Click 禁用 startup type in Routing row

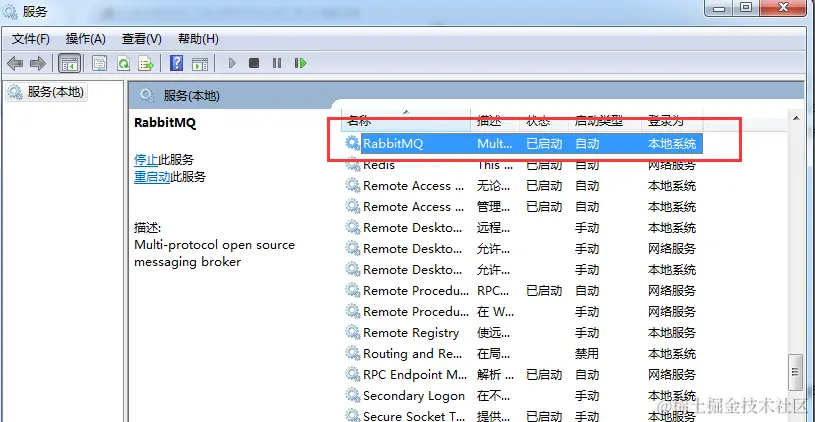pos(587,354)
